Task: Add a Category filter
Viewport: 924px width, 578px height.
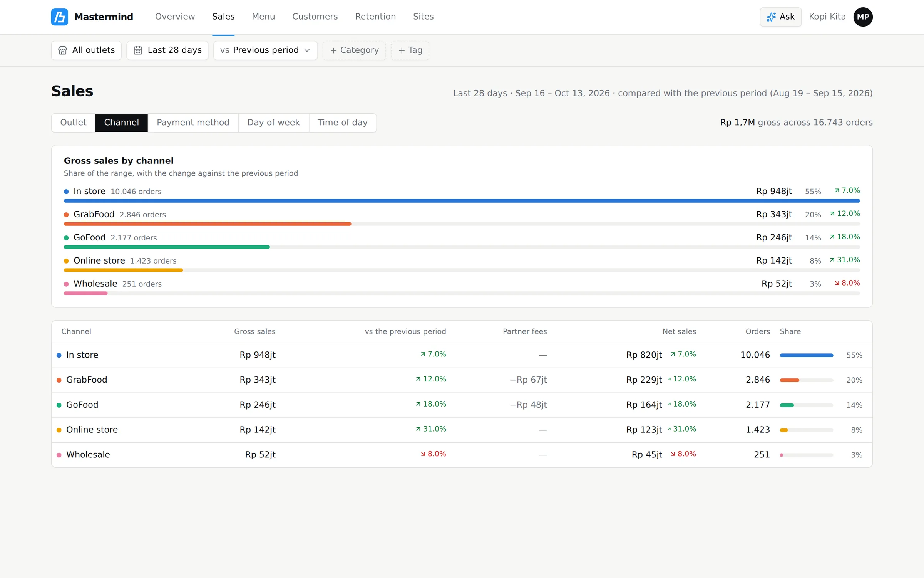Action: (354, 50)
